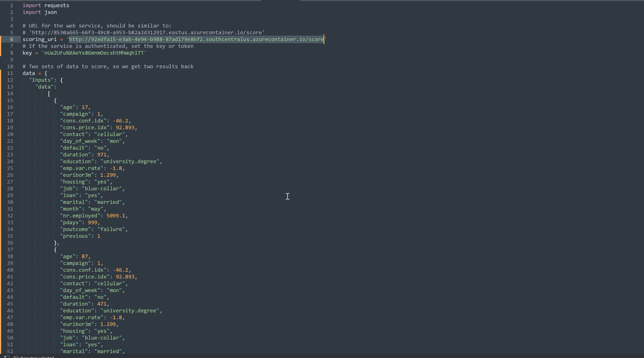This screenshot has height=358, width=644.
Task: Click the 'import requests' line
Action: click(x=46, y=5)
